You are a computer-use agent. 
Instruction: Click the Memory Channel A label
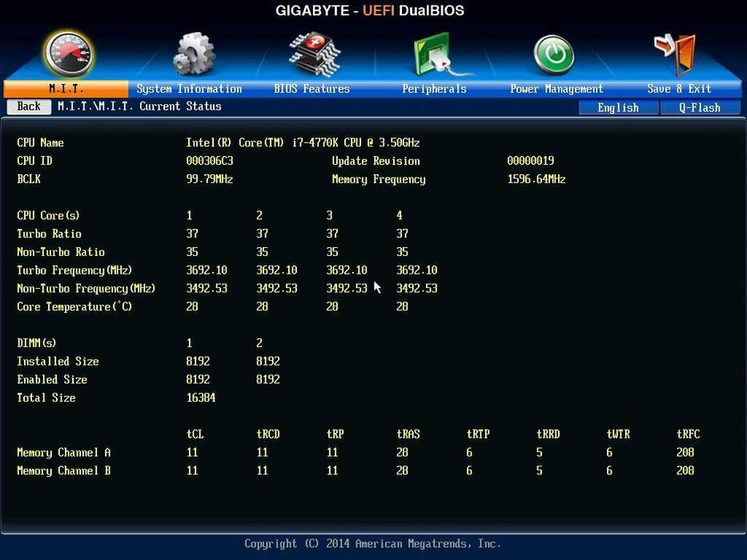pyautogui.click(x=64, y=452)
